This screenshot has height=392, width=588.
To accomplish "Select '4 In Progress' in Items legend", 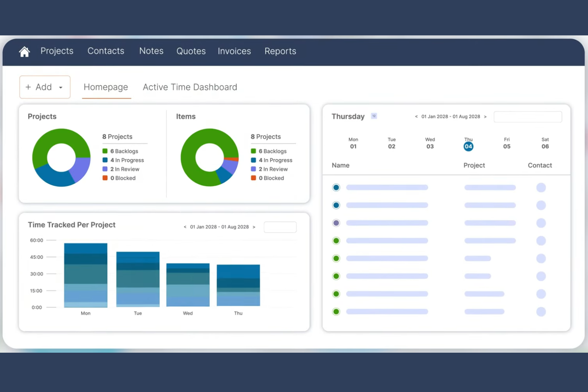I will tap(275, 160).
